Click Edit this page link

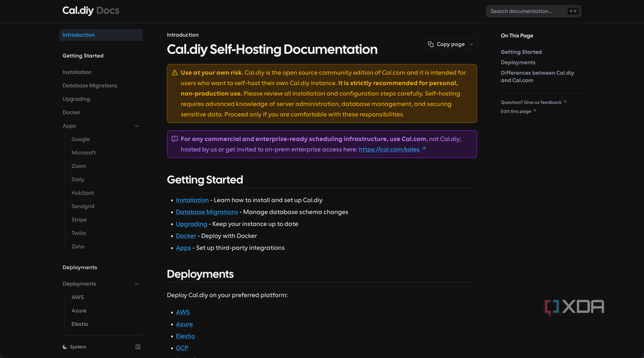(x=518, y=111)
